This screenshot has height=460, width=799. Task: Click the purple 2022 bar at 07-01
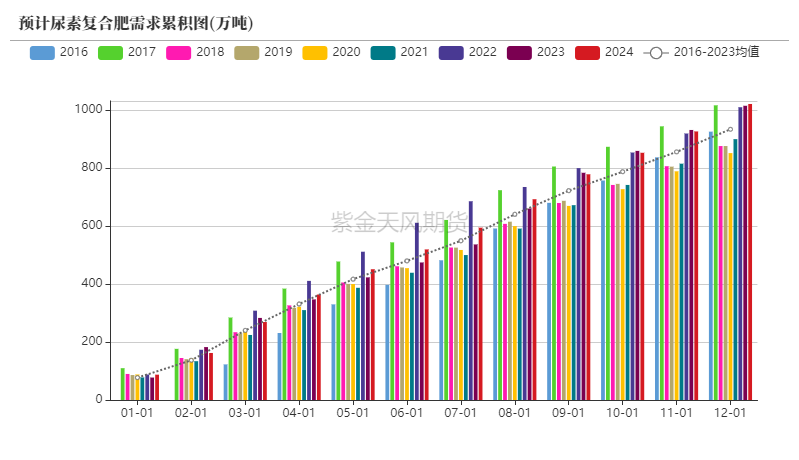pyautogui.click(x=471, y=301)
